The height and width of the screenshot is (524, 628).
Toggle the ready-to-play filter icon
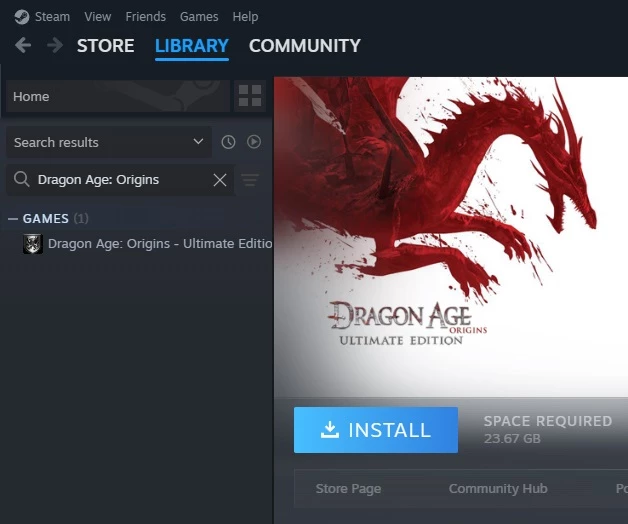tap(254, 142)
